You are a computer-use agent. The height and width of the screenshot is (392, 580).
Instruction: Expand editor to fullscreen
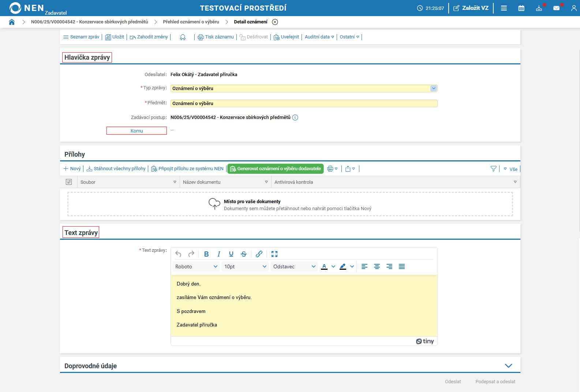click(x=274, y=254)
